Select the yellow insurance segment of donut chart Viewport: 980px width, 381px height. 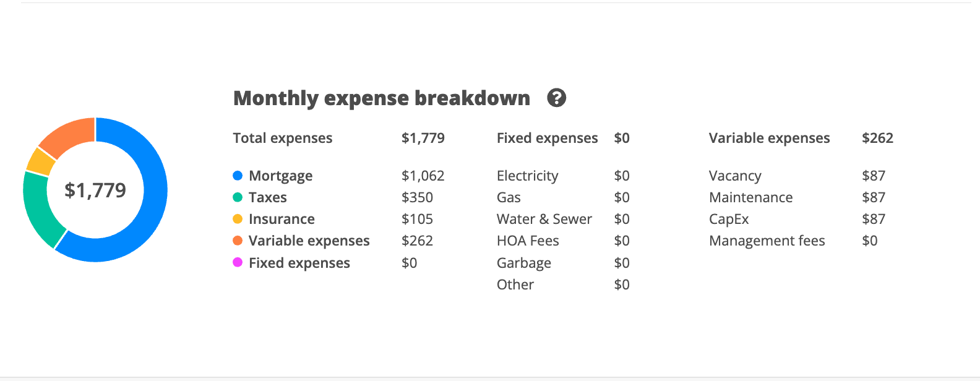coord(41,161)
